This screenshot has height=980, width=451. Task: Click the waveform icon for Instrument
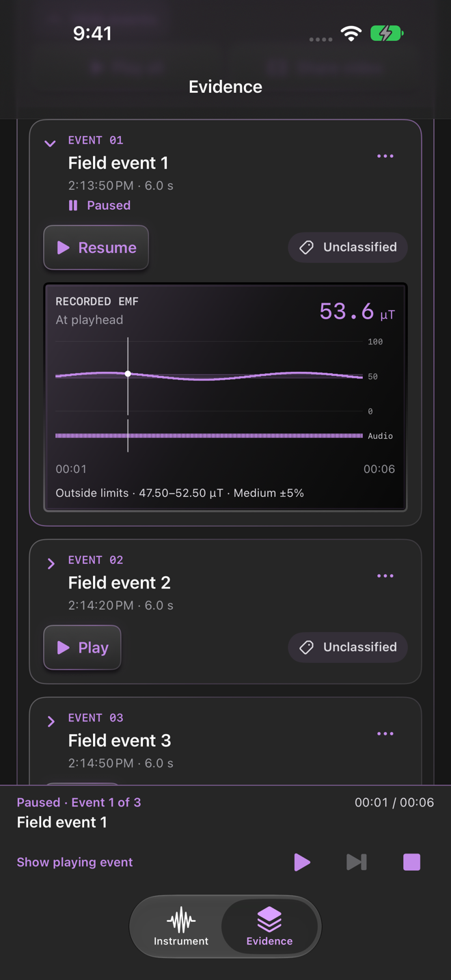pos(181,919)
